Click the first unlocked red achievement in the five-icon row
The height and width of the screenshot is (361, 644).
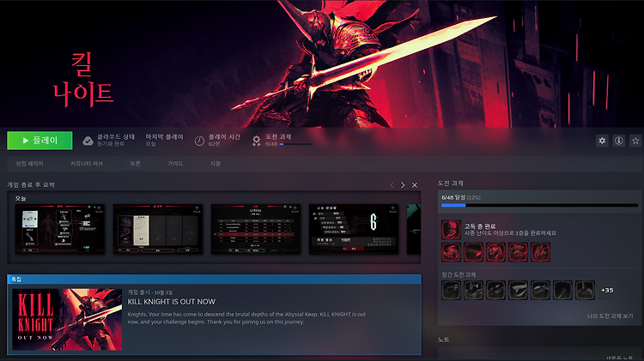pos(451,252)
